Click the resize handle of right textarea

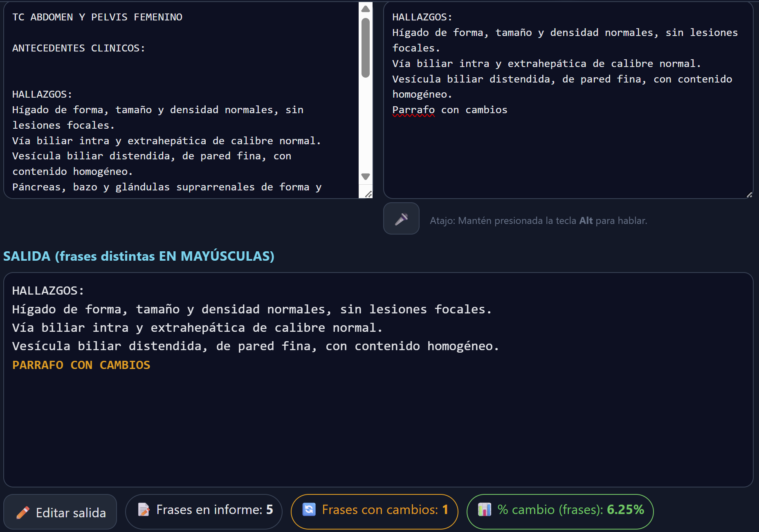[x=749, y=195]
